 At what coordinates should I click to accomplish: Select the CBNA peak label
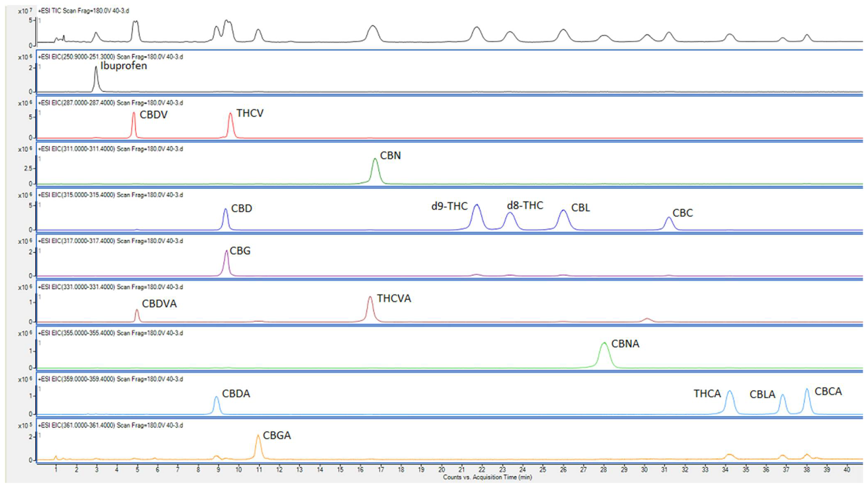click(x=625, y=344)
